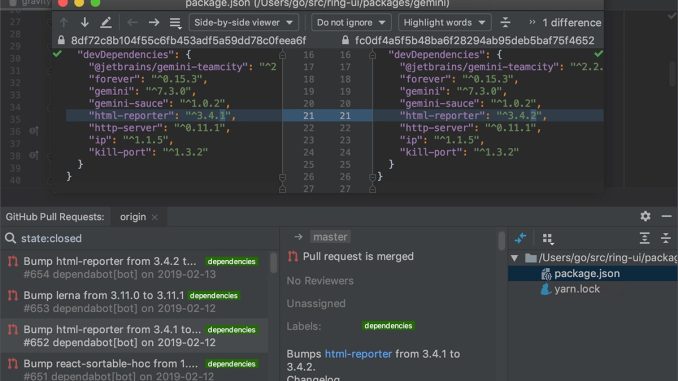Fold devDependencies block in left pane
Screen dimensions: 678x381
pyautogui.click(x=282, y=55)
